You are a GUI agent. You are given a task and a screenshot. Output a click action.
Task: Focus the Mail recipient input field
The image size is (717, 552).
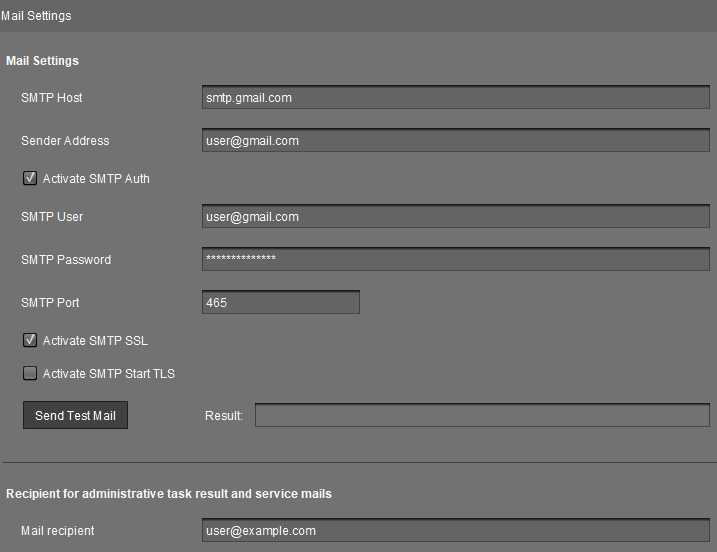point(455,531)
